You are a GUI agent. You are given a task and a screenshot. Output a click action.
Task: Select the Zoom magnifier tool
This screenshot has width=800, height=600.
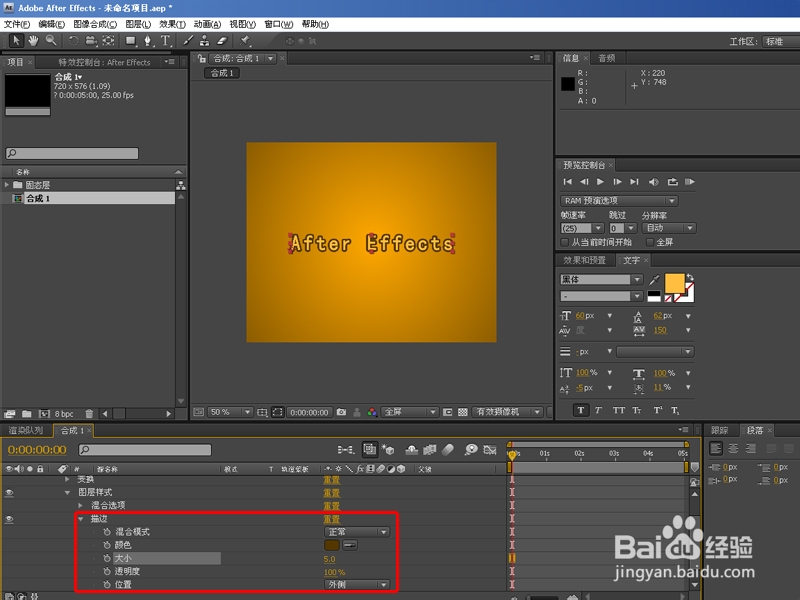(x=51, y=40)
